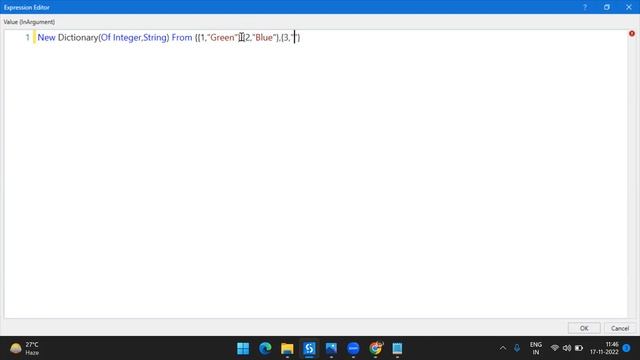Open the Notepad taskbar icon
This screenshot has width=640, height=360.
click(397, 349)
